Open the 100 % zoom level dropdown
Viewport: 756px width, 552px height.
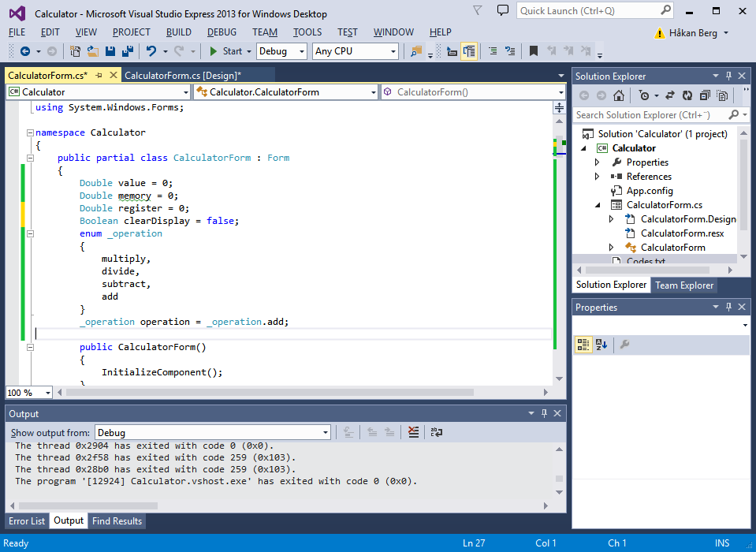(x=29, y=393)
